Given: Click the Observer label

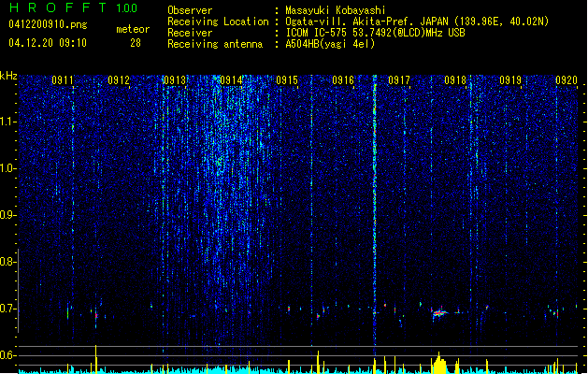Looking at the screenshot, I should tap(190, 10).
